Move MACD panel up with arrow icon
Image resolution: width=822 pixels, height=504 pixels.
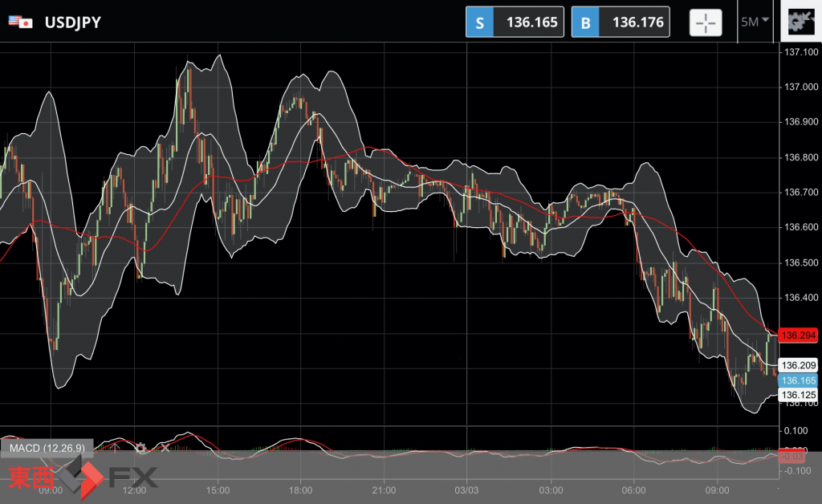tap(116, 448)
